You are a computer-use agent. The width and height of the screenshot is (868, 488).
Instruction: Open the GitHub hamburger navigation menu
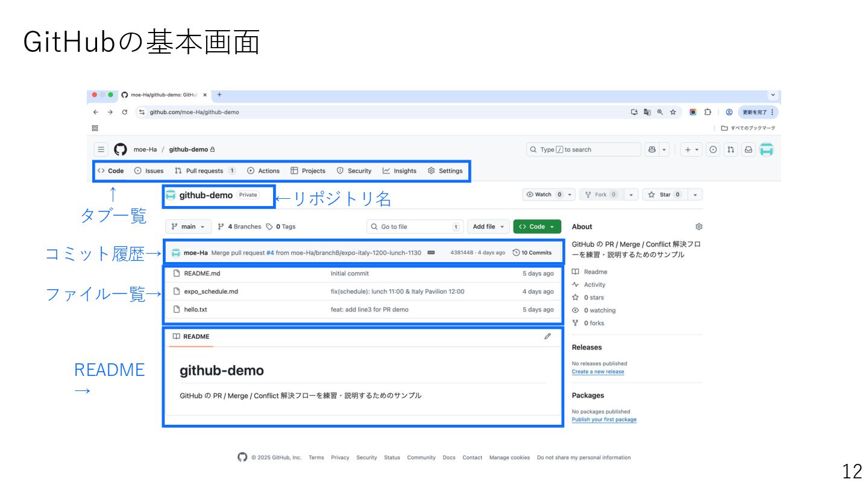pyautogui.click(x=101, y=149)
